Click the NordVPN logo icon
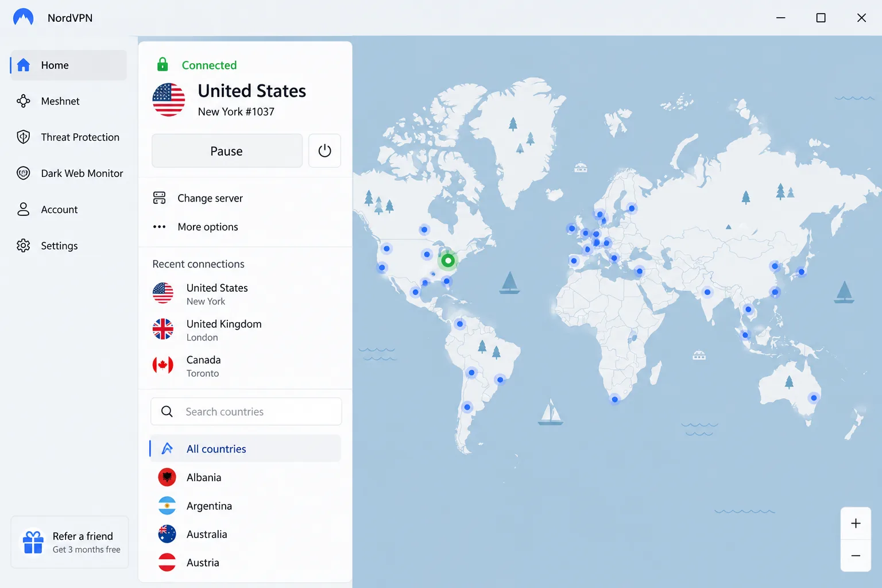The width and height of the screenshot is (882, 588). 23,17
